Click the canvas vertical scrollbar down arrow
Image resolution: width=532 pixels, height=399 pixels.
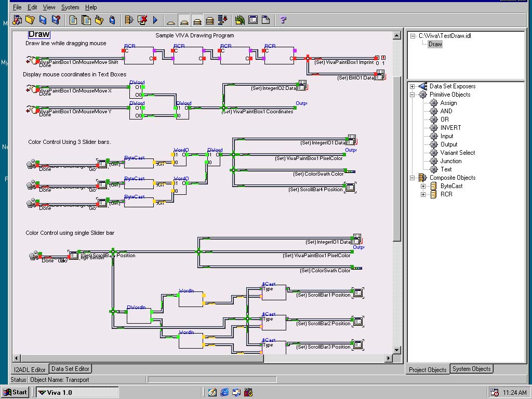coord(397,350)
